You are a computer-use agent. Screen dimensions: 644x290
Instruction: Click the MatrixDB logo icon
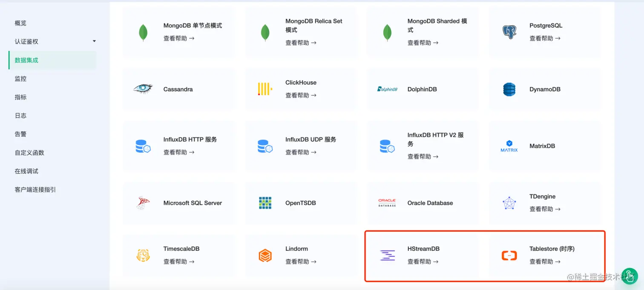pyautogui.click(x=509, y=146)
